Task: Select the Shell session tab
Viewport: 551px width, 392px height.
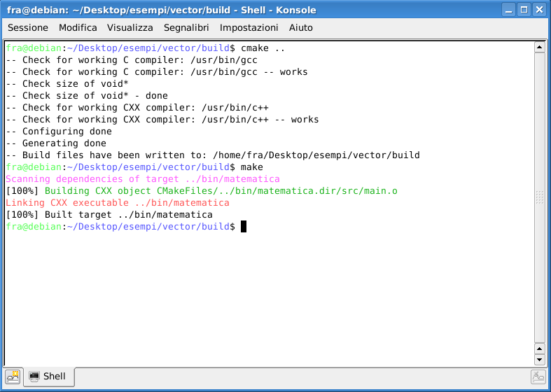Action: [x=49, y=377]
